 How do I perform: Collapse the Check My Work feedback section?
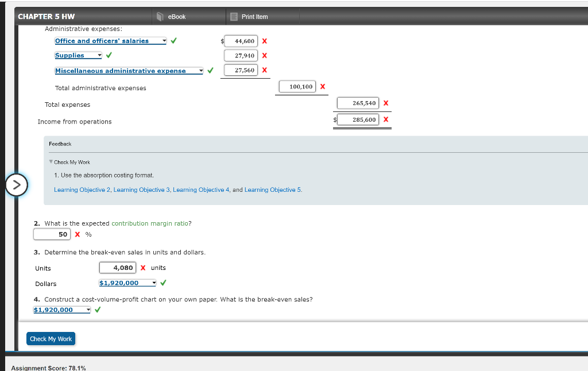point(51,162)
